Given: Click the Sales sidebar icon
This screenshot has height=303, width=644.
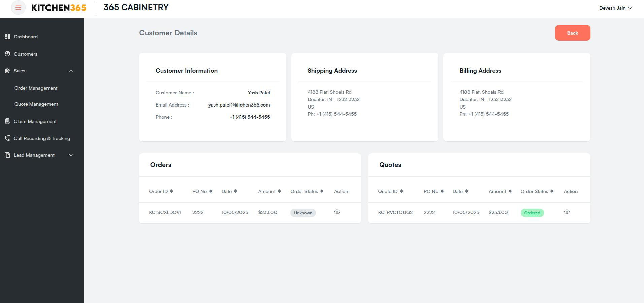Looking at the screenshot, I should [x=7, y=71].
